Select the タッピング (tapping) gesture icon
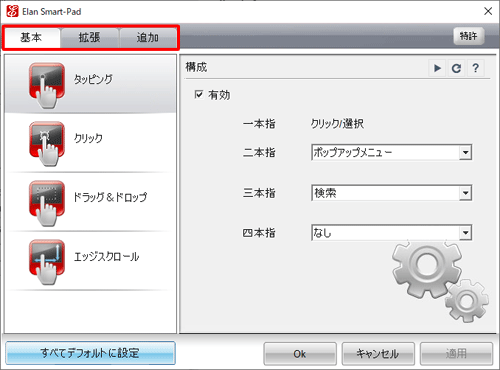Screen dimensions: 500x370 (47, 86)
